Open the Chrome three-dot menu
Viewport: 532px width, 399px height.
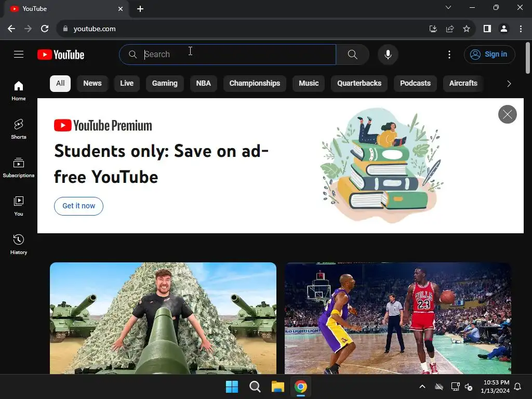pyautogui.click(x=521, y=29)
